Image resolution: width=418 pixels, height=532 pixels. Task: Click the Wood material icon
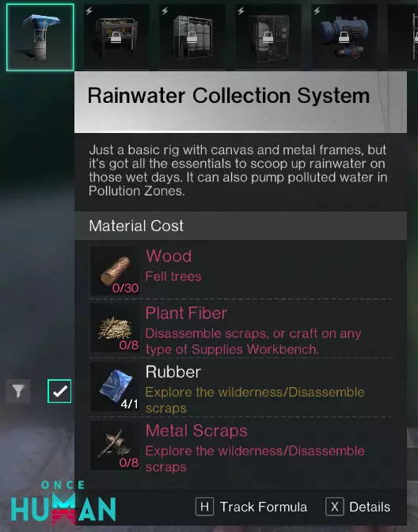coord(115,271)
